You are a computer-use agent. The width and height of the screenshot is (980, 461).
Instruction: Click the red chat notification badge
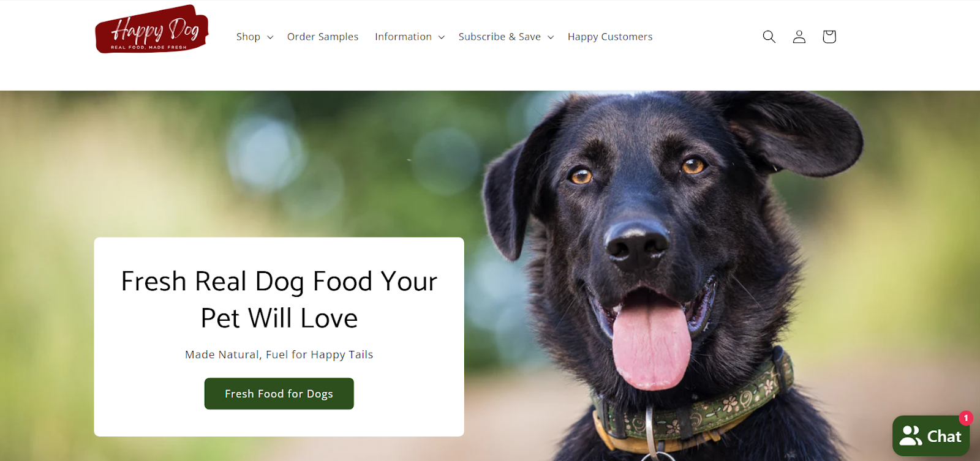[966, 418]
